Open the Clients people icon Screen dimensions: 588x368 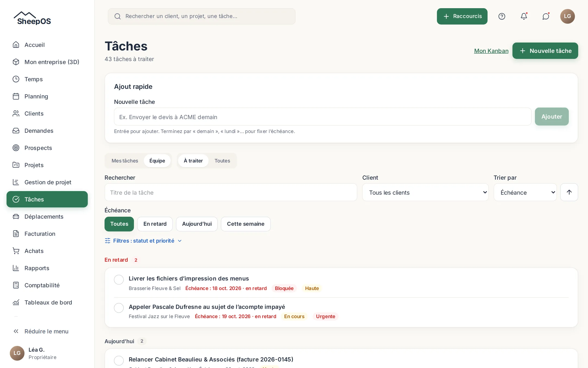pos(16,113)
